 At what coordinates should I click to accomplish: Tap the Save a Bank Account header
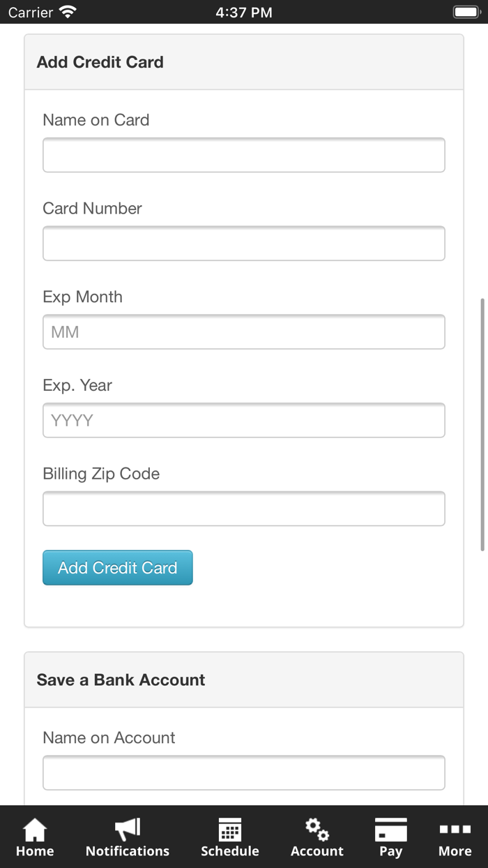pyautogui.click(x=244, y=680)
